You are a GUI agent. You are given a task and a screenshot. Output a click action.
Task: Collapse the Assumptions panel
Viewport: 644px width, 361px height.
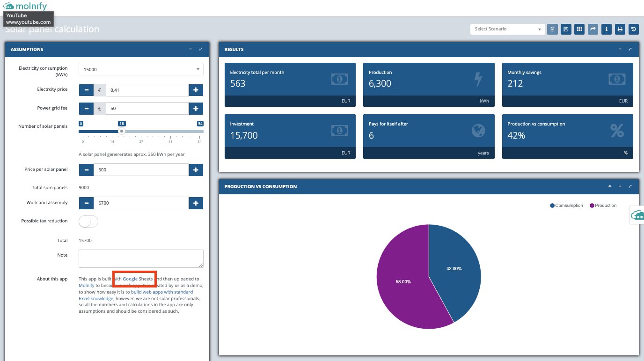pyautogui.click(x=190, y=49)
